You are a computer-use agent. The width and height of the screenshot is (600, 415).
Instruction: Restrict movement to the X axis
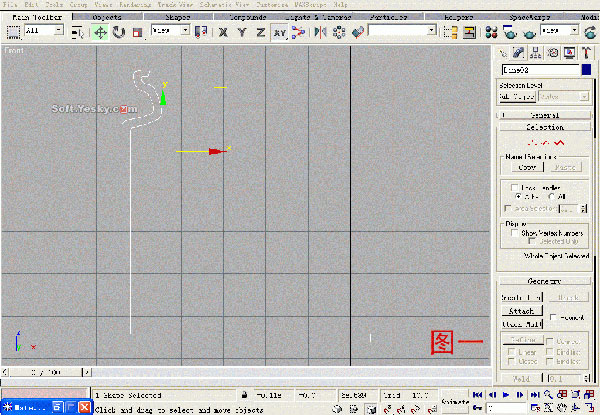pos(223,33)
